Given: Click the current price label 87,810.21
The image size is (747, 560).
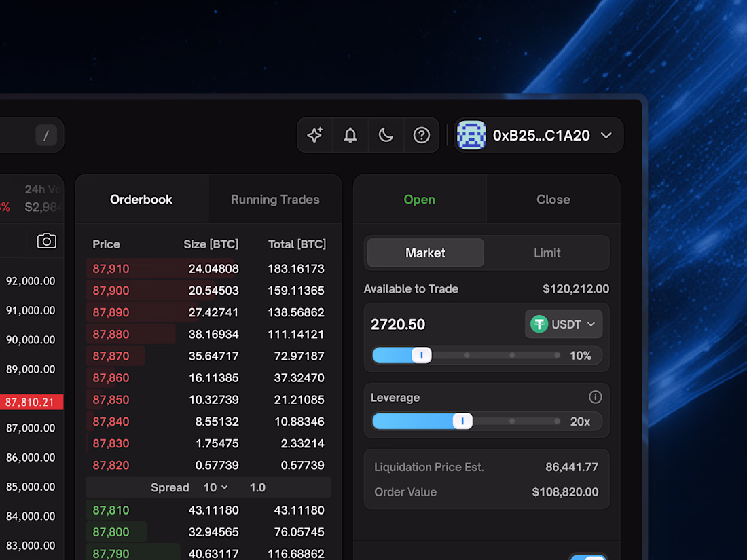Looking at the screenshot, I should (30, 402).
